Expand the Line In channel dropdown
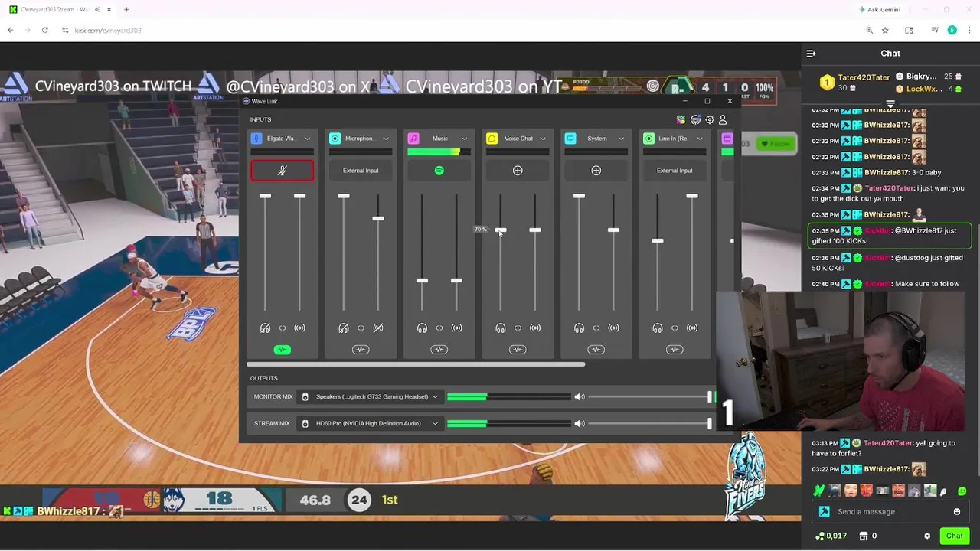Image resolution: width=980 pixels, height=551 pixels. [700, 139]
